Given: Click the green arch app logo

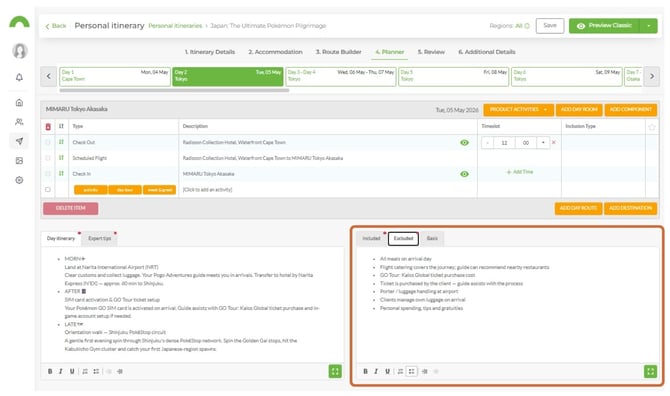Looking at the screenshot, I should (x=19, y=22).
